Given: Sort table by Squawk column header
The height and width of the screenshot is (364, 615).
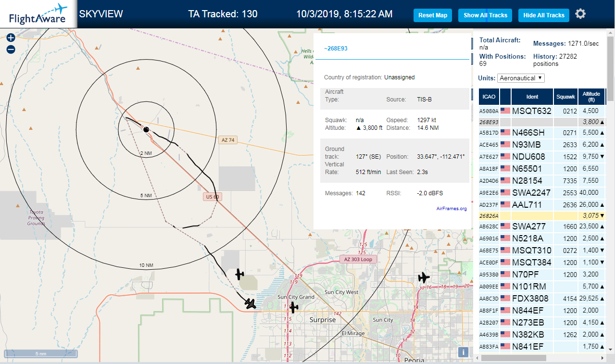Looking at the screenshot, I should tap(565, 97).
